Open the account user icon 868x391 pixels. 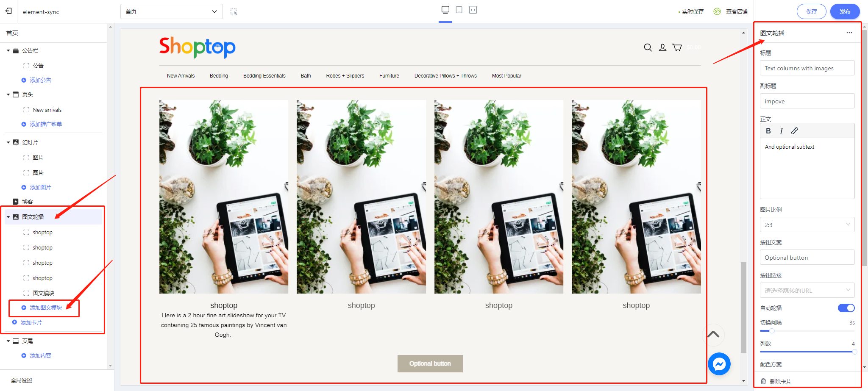[662, 47]
